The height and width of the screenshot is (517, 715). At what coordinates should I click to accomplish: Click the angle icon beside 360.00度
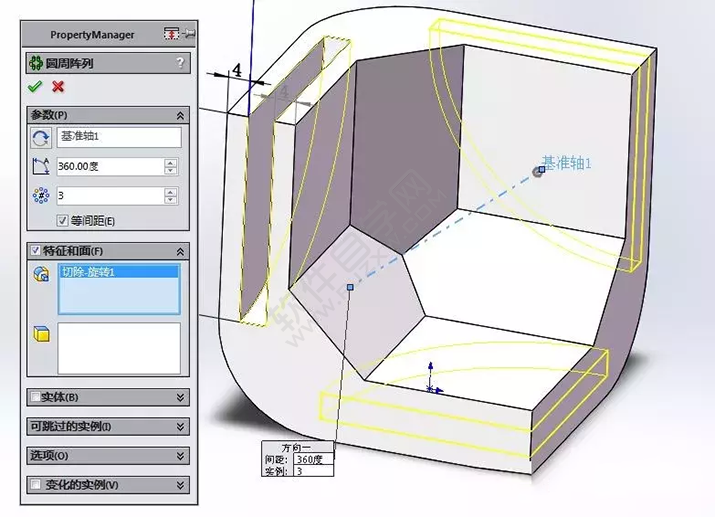pos(41,166)
